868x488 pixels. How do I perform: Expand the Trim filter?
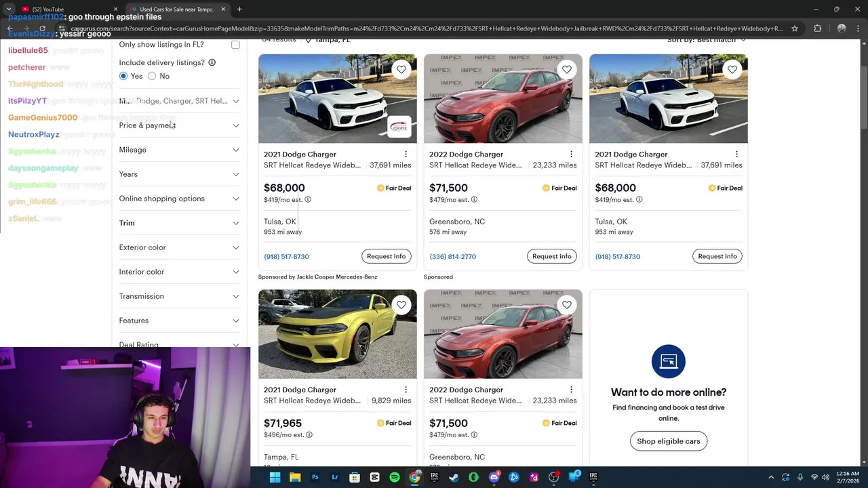179,223
